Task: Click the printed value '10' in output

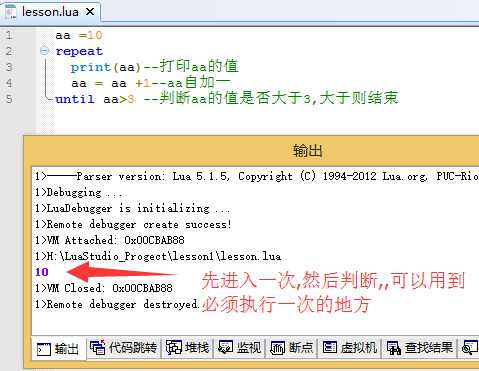Action: tap(42, 272)
